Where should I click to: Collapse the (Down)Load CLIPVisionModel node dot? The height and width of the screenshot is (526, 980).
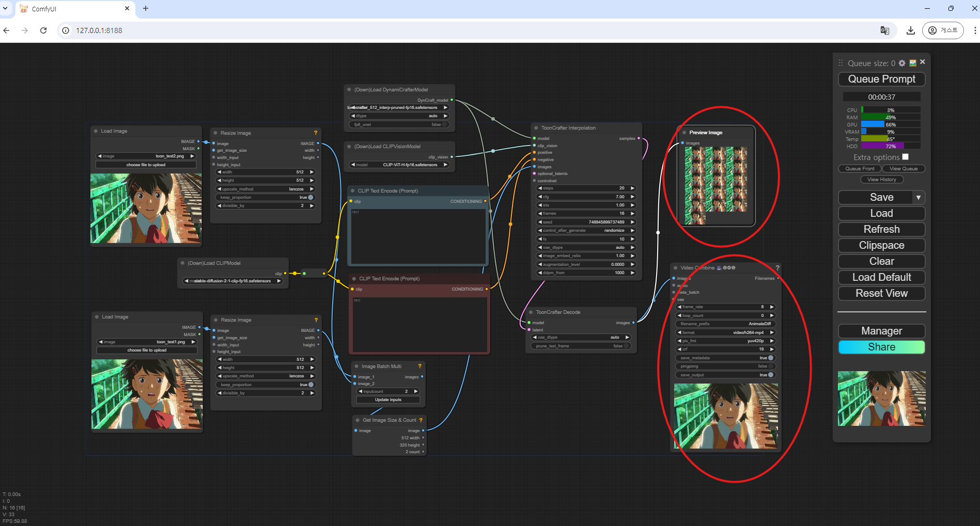pyautogui.click(x=349, y=147)
